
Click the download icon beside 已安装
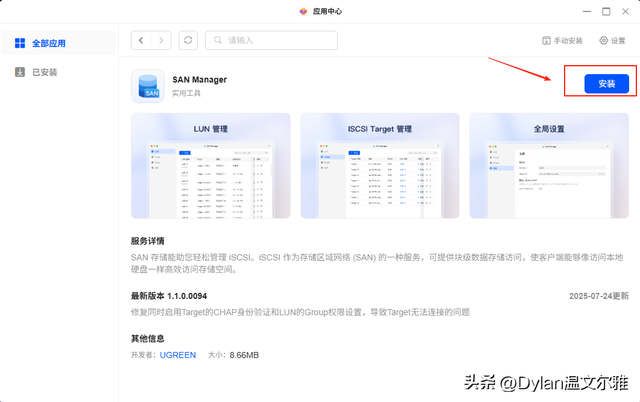[x=20, y=72]
